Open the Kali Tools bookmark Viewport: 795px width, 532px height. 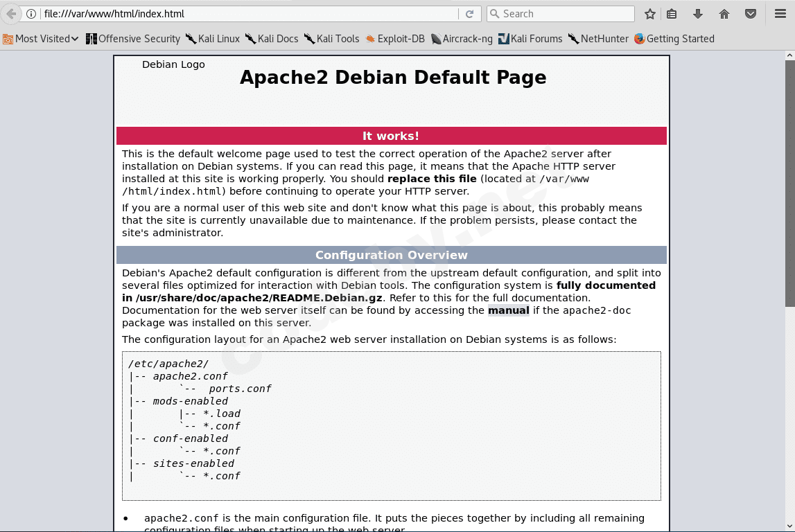click(x=331, y=39)
